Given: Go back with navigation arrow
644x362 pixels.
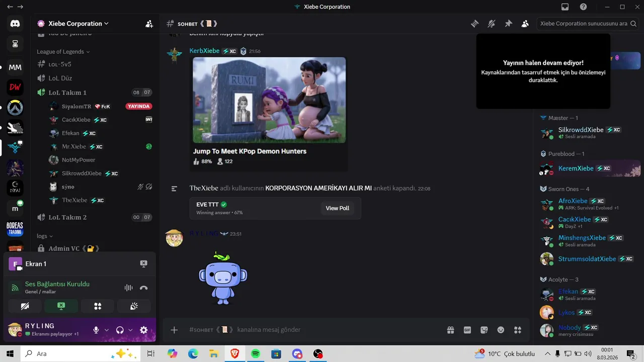Looking at the screenshot, I should point(10,7).
